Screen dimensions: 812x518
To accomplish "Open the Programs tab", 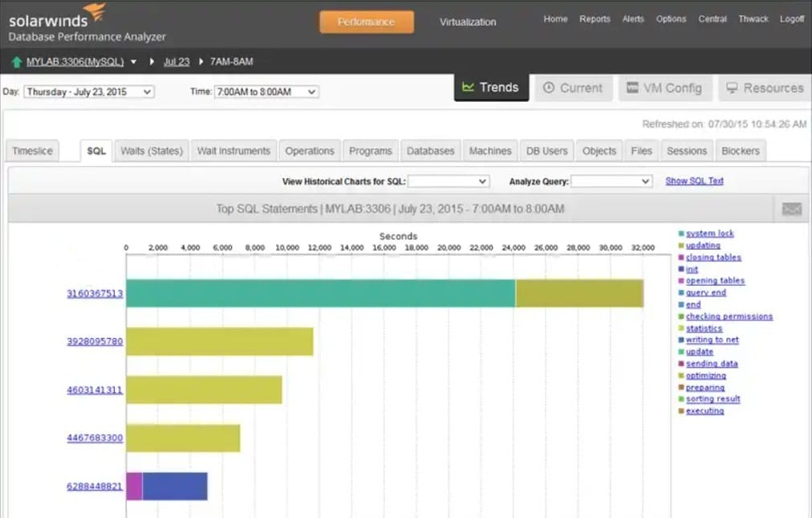I will coord(370,151).
